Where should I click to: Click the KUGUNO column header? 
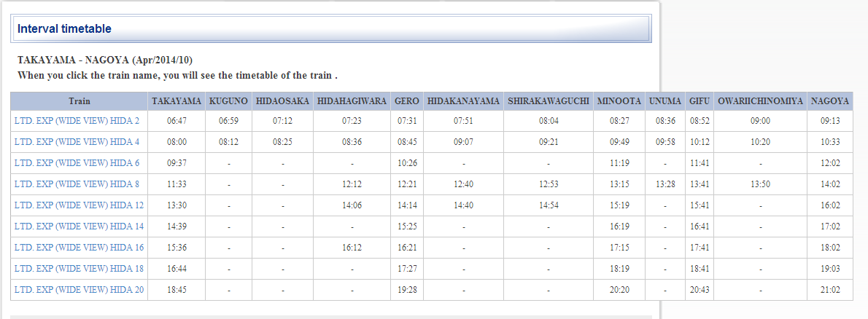228,101
